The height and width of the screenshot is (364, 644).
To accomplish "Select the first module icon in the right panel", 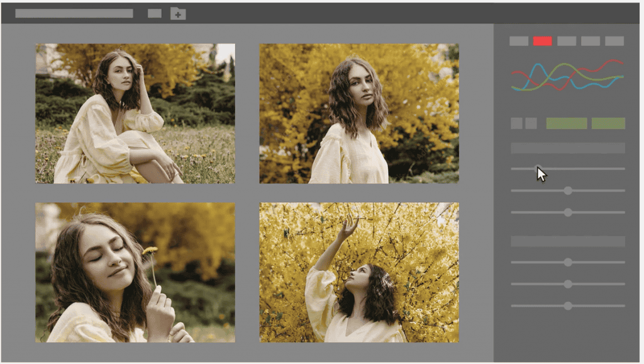I will coord(519,41).
